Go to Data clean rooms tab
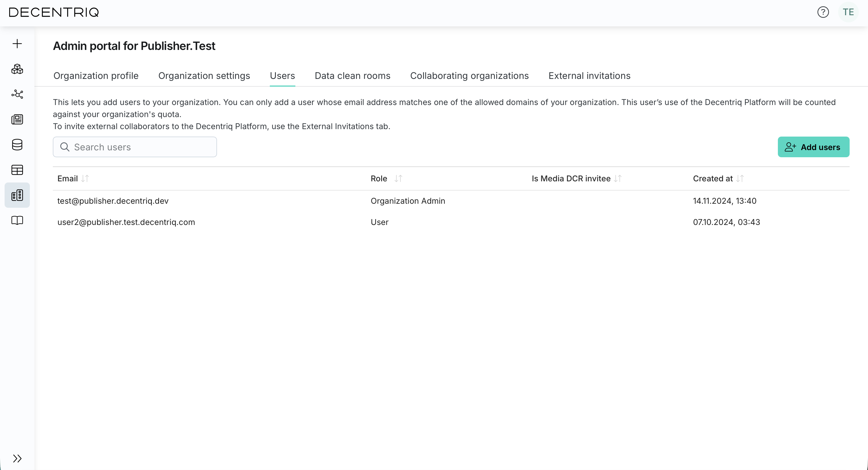 tap(352, 75)
